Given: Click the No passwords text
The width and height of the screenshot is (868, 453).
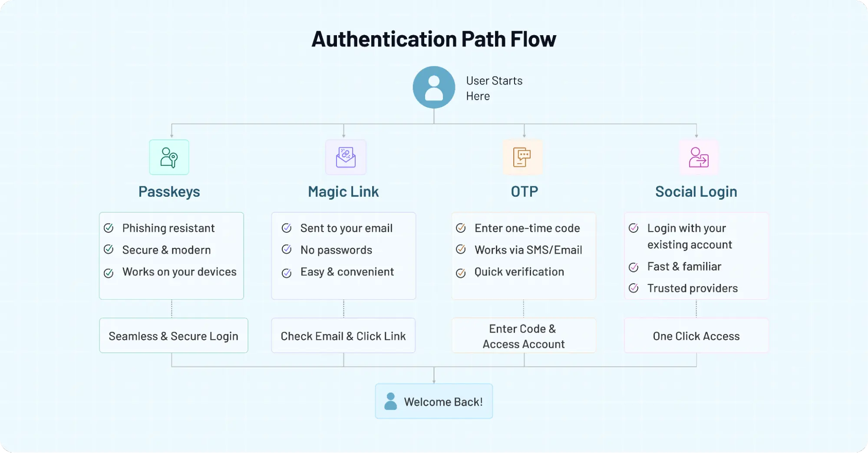Looking at the screenshot, I should pos(336,250).
